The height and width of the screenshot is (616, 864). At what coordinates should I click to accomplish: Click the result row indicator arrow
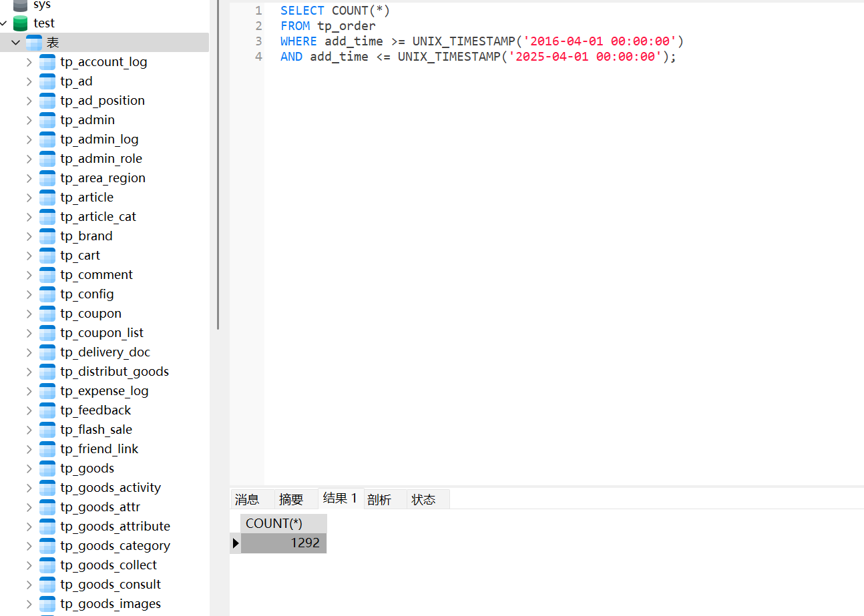[235, 543]
